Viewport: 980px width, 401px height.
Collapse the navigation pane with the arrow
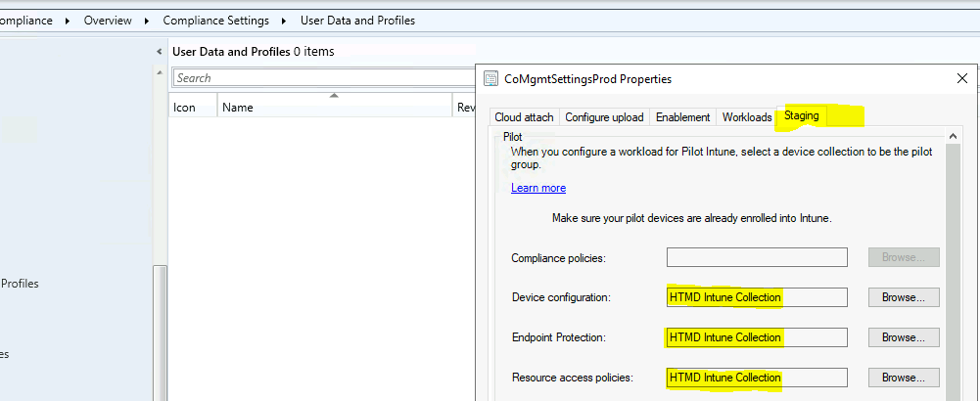(159, 52)
